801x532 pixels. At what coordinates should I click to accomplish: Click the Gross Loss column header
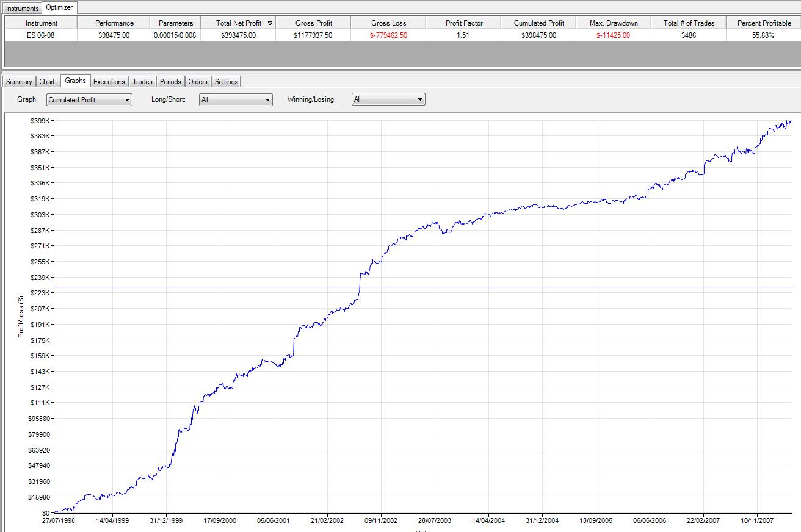pyautogui.click(x=388, y=23)
